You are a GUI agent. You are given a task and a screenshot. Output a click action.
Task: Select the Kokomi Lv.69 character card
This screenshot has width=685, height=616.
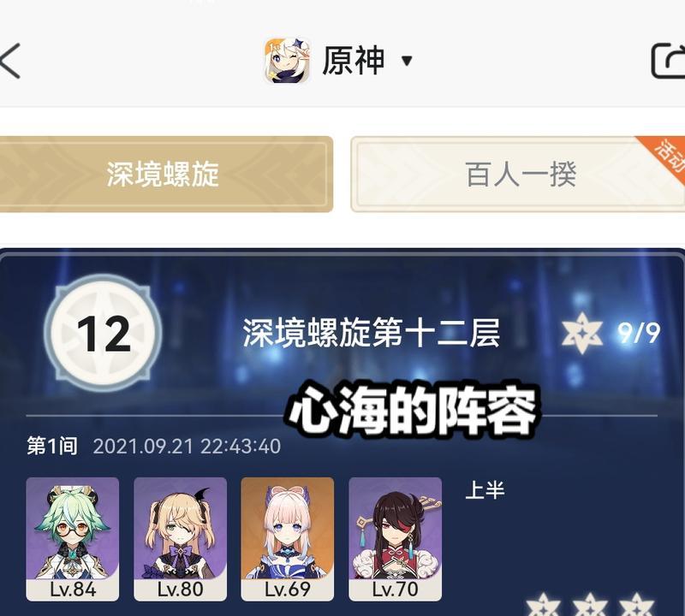tap(288, 539)
